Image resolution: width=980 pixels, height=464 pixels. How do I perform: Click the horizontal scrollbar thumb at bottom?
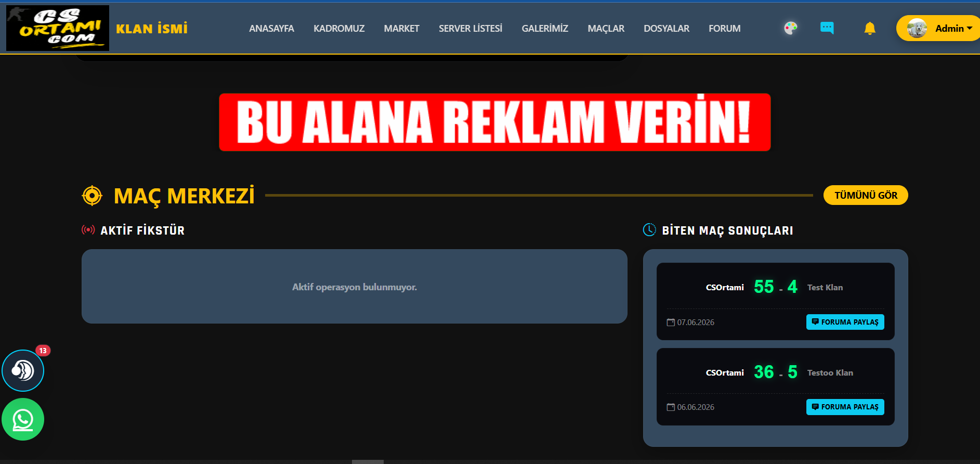tap(368, 462)
